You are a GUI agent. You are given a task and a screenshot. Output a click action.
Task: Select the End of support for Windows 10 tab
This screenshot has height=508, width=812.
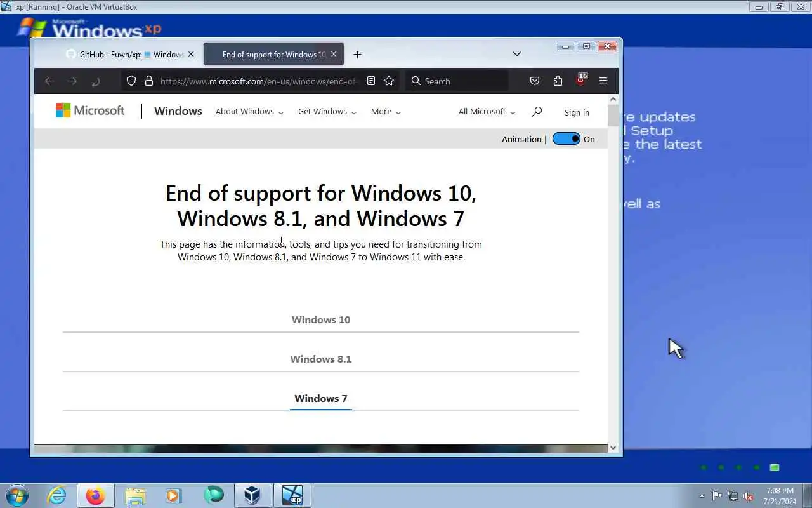click(x=274, y=54)
